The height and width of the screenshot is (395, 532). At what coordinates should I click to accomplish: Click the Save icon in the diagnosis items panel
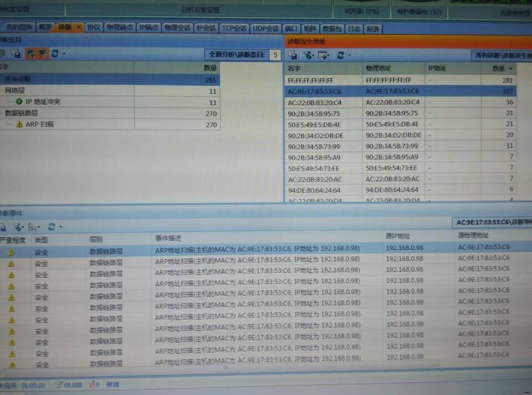[15, 54]
